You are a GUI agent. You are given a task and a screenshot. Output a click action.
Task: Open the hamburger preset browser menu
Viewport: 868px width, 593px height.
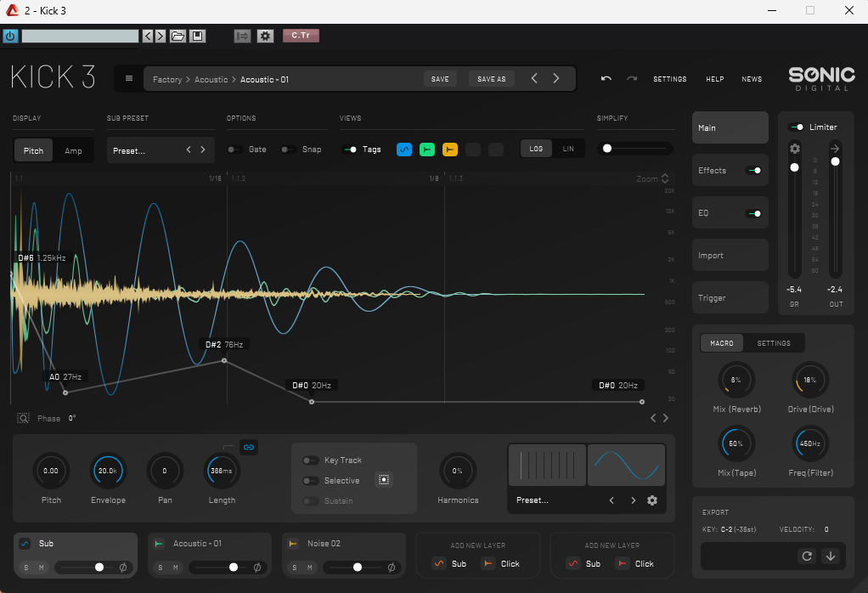[129, 79]
